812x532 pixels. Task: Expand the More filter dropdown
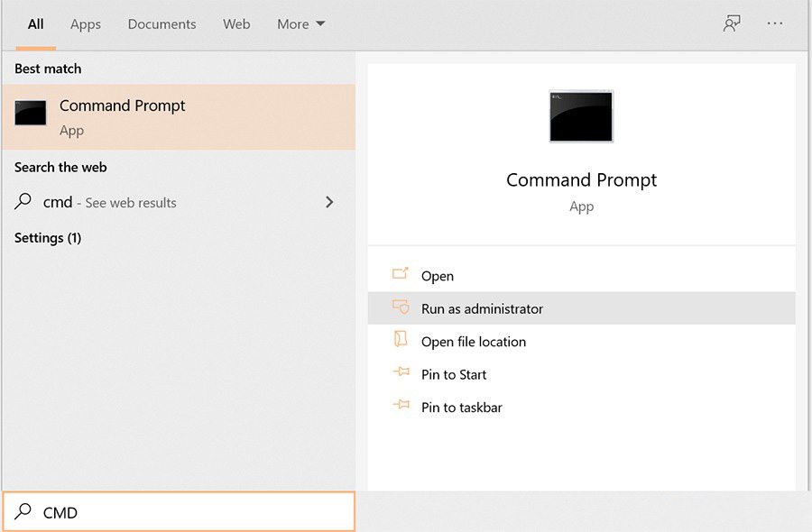tap(300, 23)
